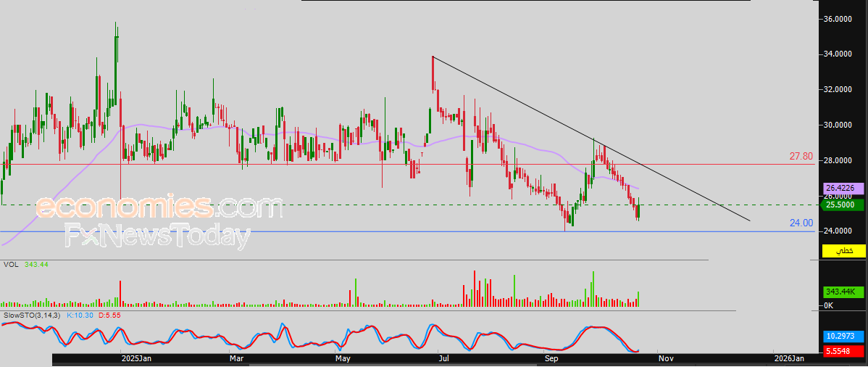Click the VOL indicator title
Viewport: 868px width, 367px height.
[11, 265]
